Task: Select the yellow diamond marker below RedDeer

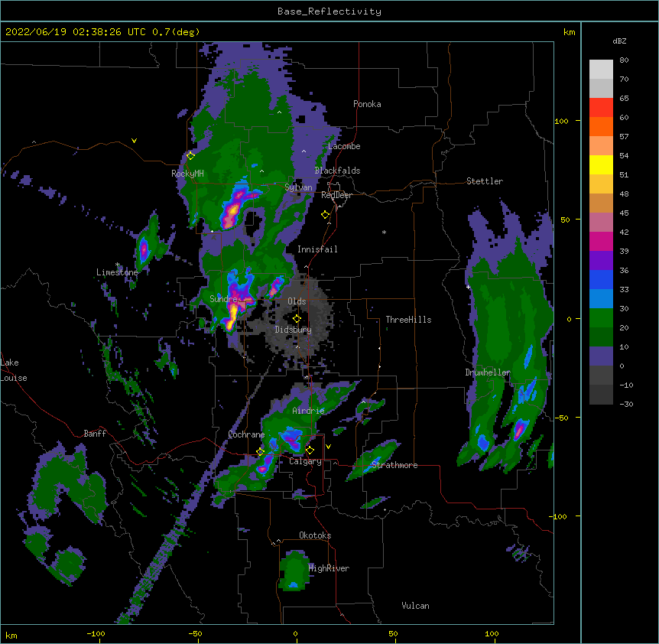Action: coord(325,215)
